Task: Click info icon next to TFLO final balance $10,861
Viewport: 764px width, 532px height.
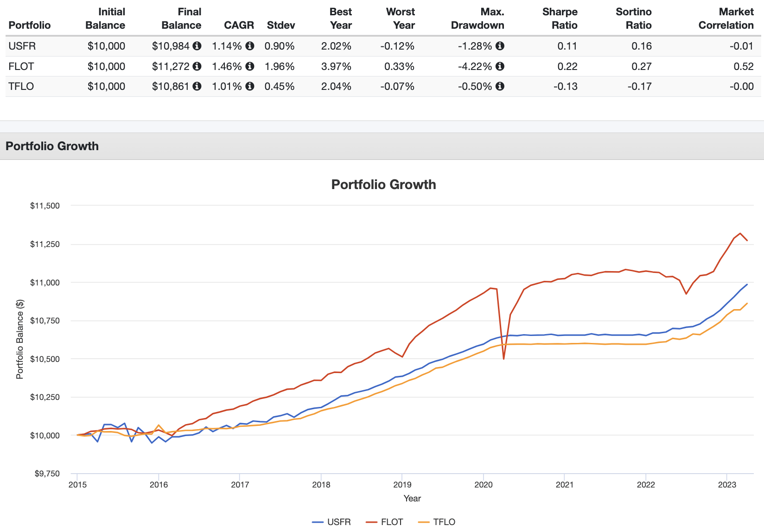Action: click(197, 86)
